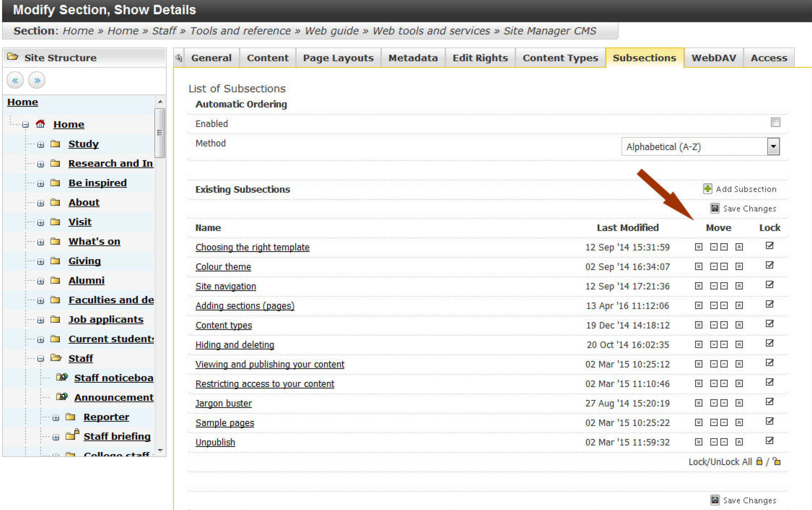This screenshot has height=510, width=812.
Task: Uncheck the lock for 'Choosing the right template'
Action: [x=769, y=246]
